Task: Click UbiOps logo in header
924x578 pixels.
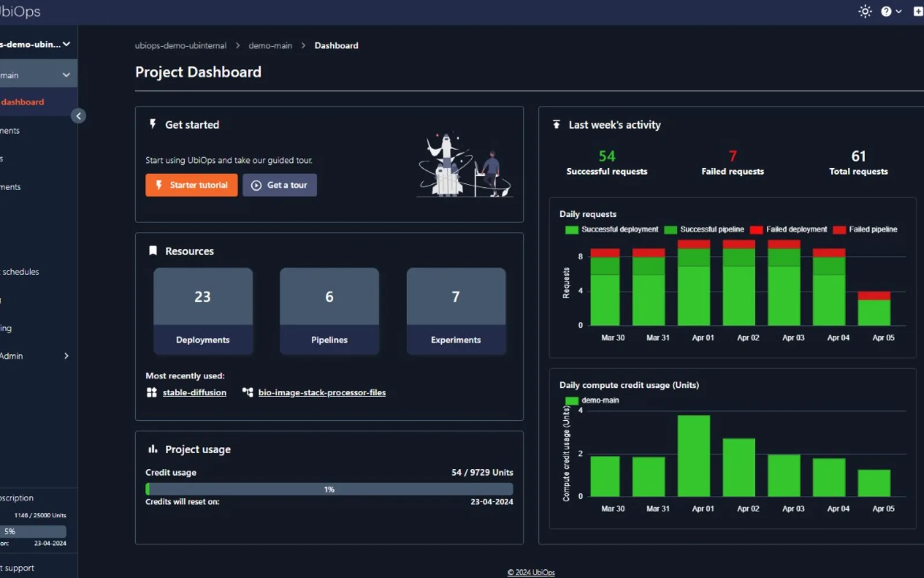Action: click(19, 12)
